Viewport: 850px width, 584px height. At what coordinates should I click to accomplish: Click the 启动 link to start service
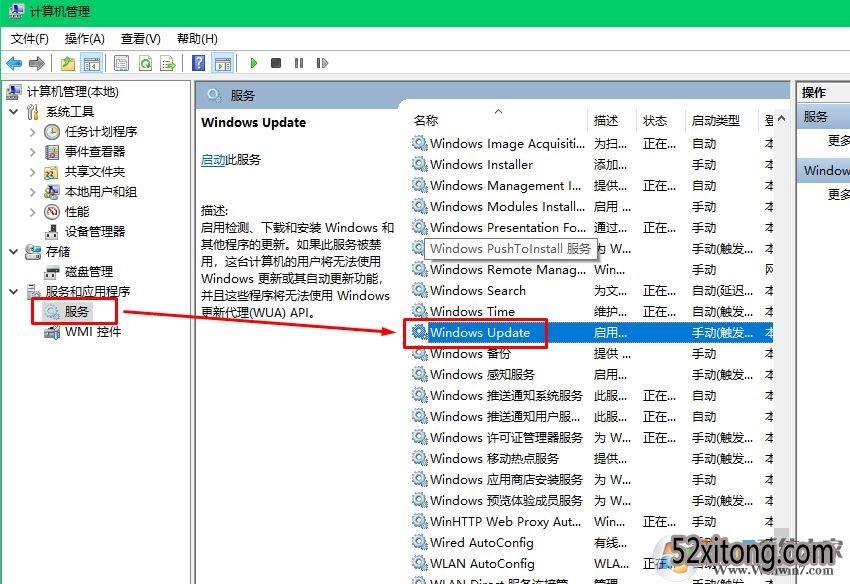213,160
